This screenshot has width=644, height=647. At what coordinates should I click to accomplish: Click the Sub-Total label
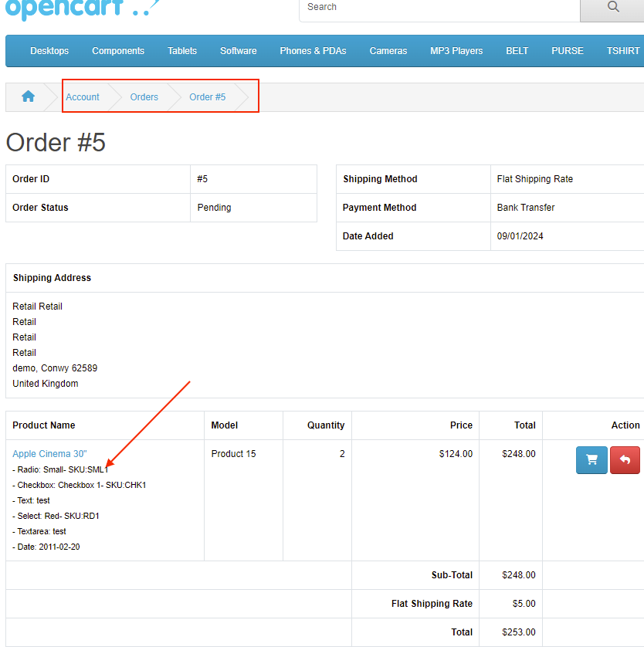point(452,574)
